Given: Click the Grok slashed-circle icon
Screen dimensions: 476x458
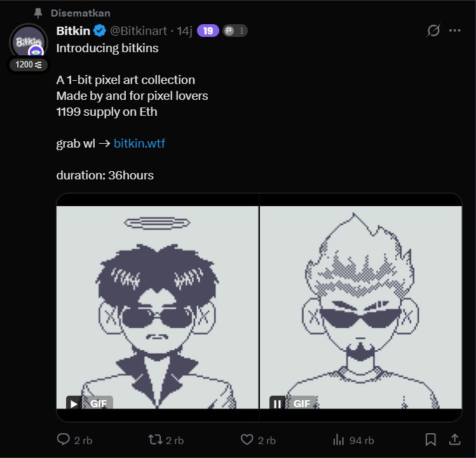Looking at the screenshot, I should (433, 31).
